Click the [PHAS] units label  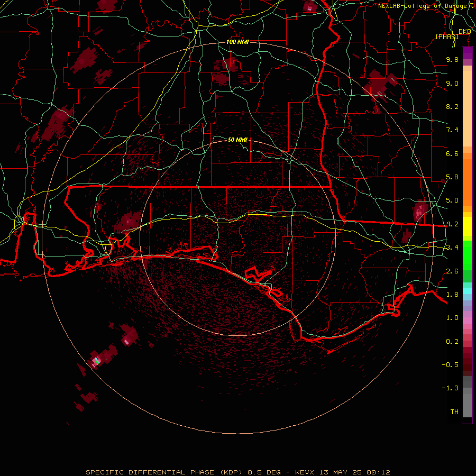tap(447, 36)
